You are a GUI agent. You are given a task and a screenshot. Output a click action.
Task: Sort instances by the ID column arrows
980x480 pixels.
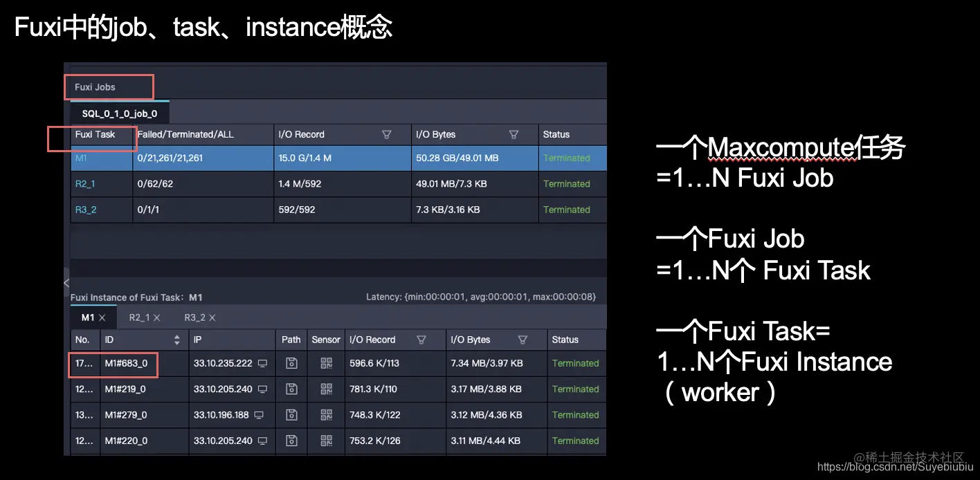click(177, 340)
